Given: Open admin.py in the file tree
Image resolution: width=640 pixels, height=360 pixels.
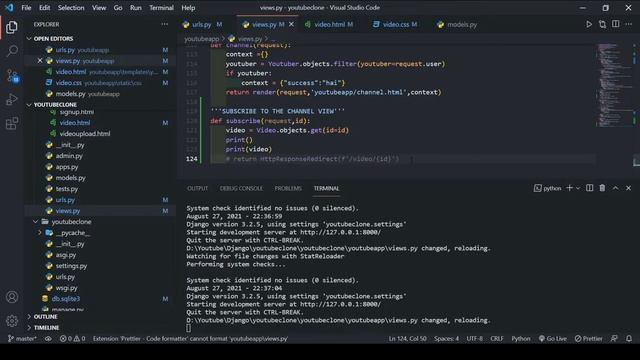Looking at the screenshot, I should pos(69,156).
